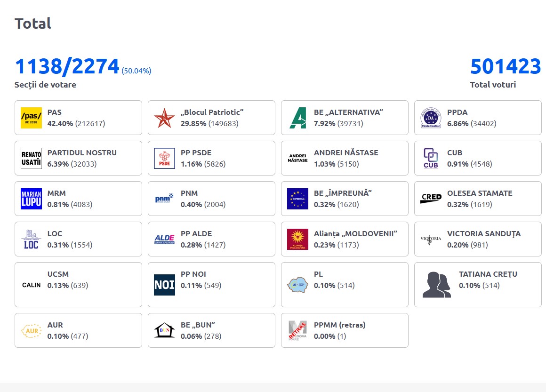Click the BE ALTERNATIVA party name
This screenshot has height=392, width=546.
point(348,112)
